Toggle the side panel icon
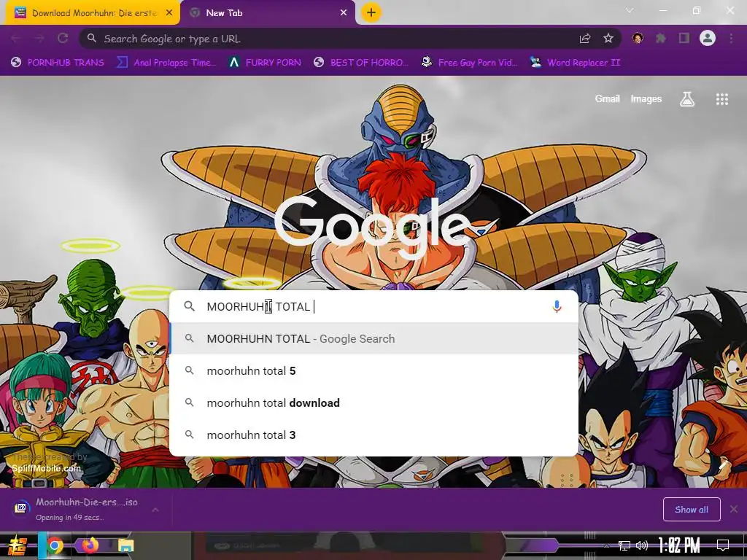 (x=684, y=38)
